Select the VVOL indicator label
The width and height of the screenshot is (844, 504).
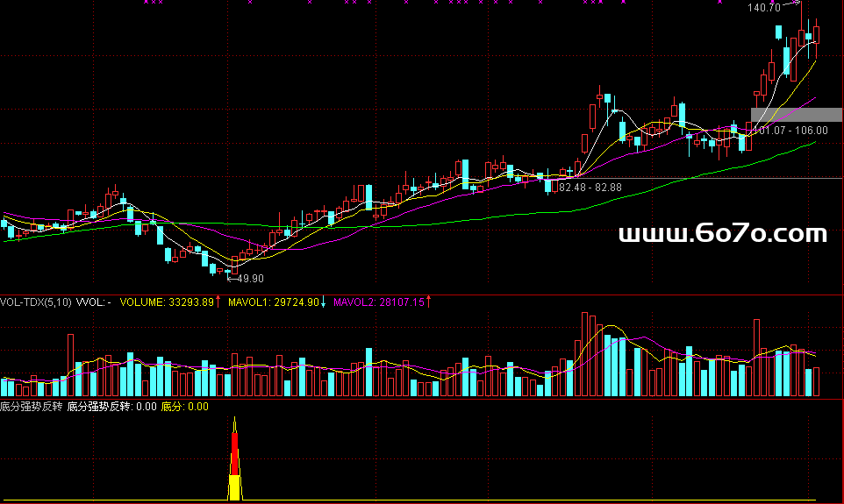click(x=93, y=302)
